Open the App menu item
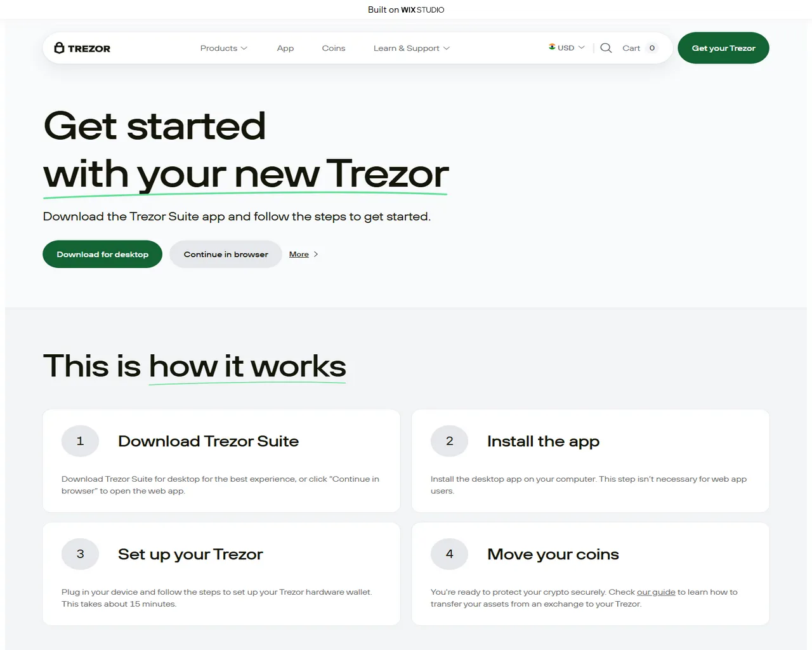 click(x=285, y=48)
